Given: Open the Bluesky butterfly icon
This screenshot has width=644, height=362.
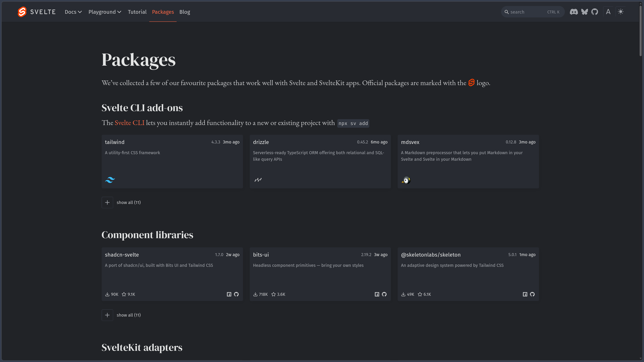Looking at the screenshot, I should click(584, 12).
